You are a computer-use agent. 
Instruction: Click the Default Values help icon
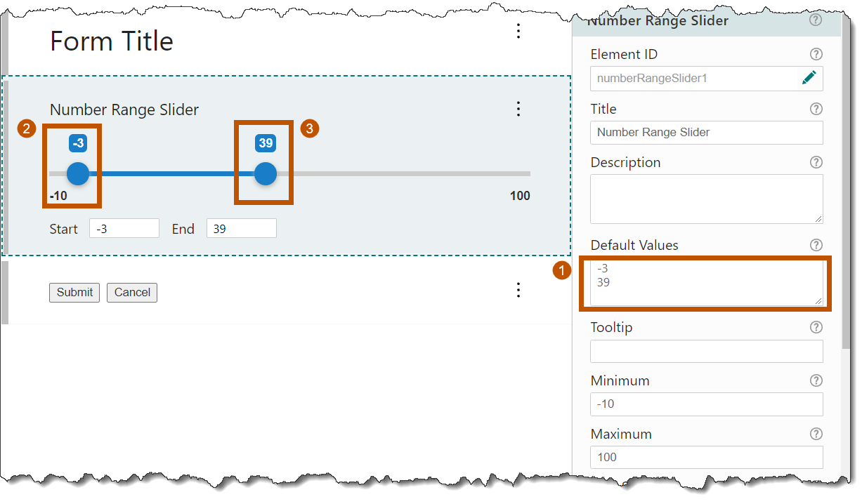pos(816,245)
